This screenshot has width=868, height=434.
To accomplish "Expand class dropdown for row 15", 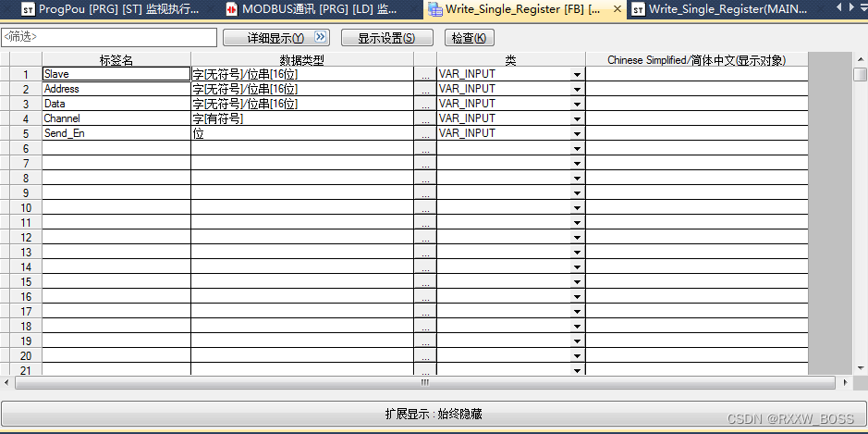I will 578,281.
